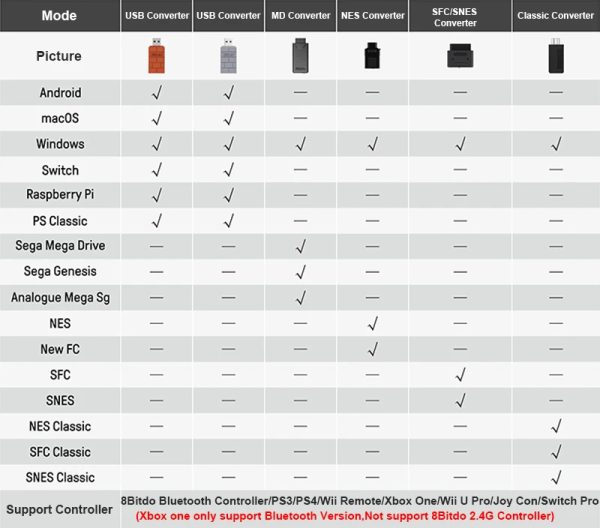Select the MD Converter product image

(x=300, y=55)
